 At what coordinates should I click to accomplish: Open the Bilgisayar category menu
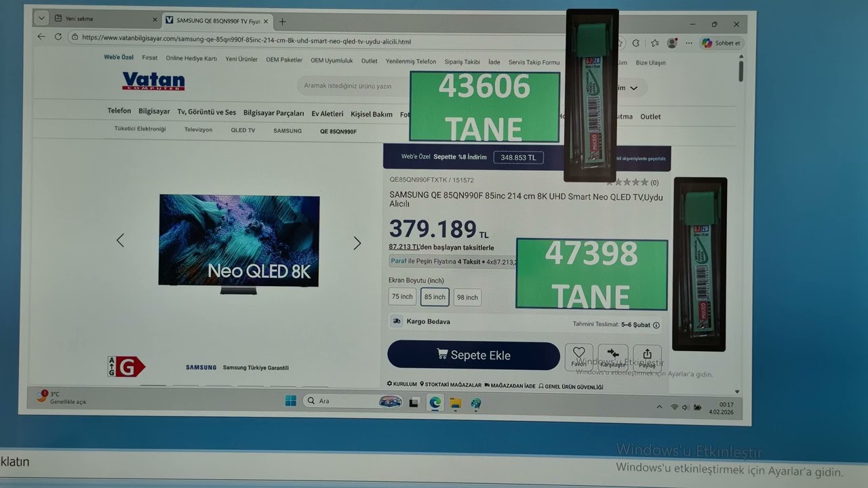pyautogui.click(x=154, y=111)
